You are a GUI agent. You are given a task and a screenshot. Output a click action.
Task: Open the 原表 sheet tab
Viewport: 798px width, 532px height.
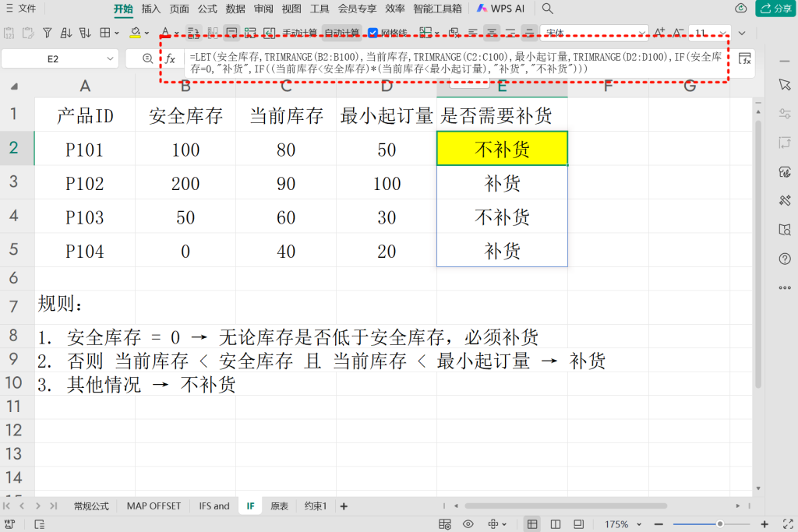(280, 506)
